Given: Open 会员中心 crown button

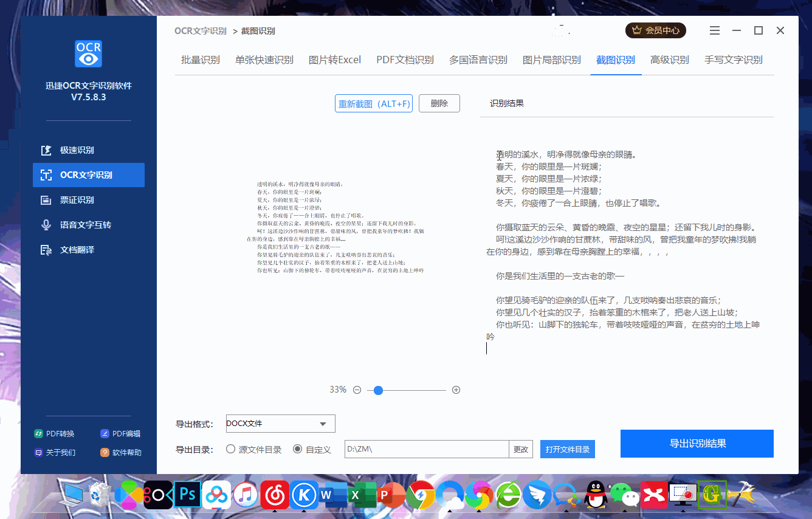Looking at the screenshot, I should tap(656, 30).
